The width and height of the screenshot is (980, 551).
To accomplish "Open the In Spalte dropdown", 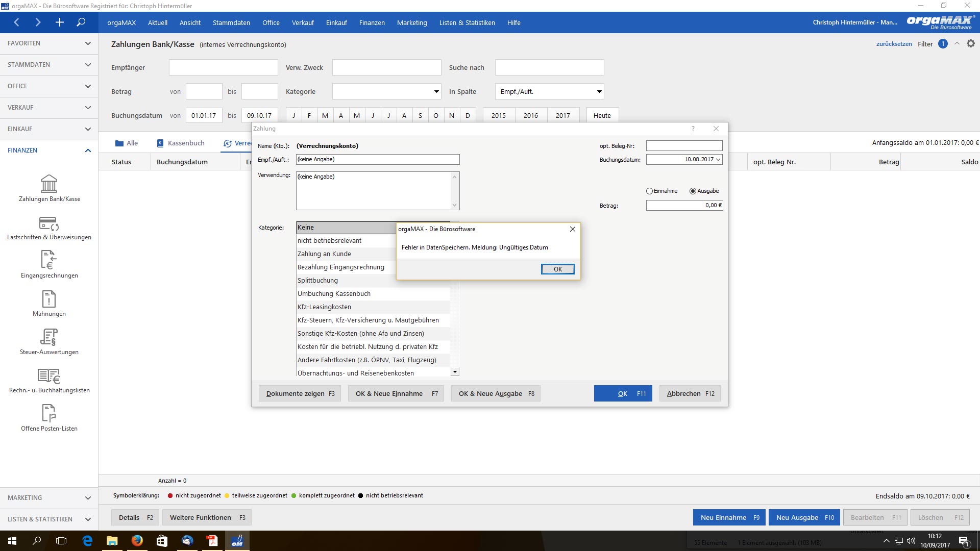I will click(599, 92).
